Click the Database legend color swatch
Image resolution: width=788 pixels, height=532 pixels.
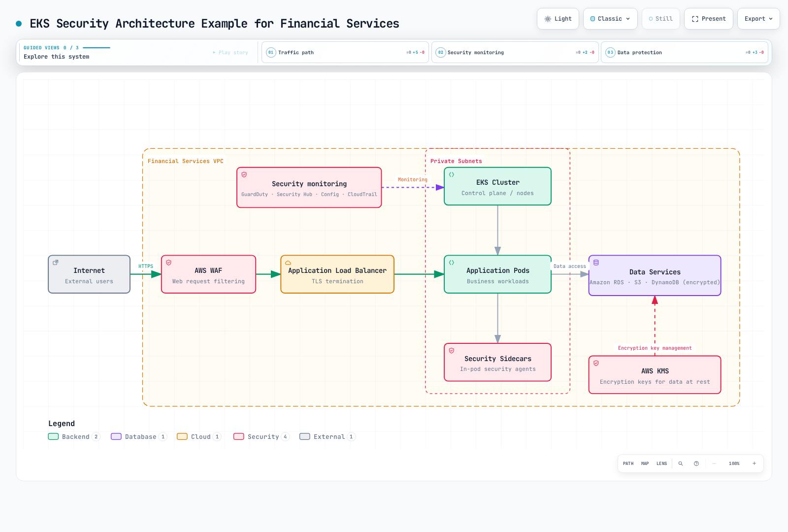click(x=116, y=436)
